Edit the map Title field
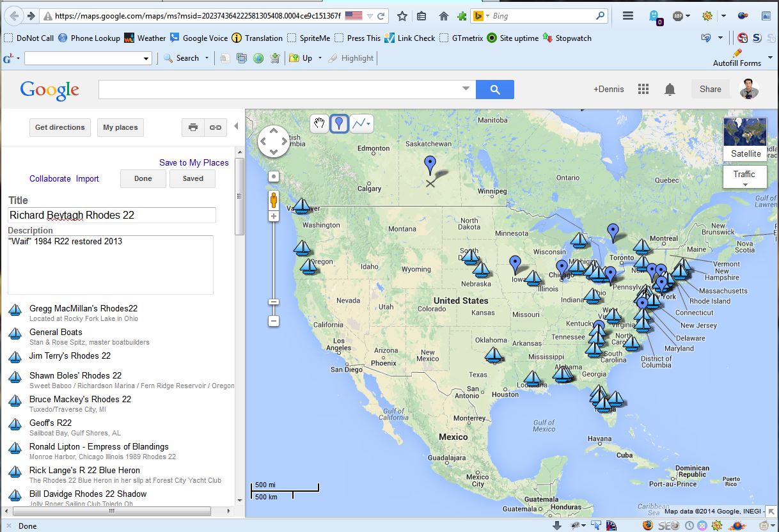The height and width of the screenshot is (532, 779). coord(112,215)
